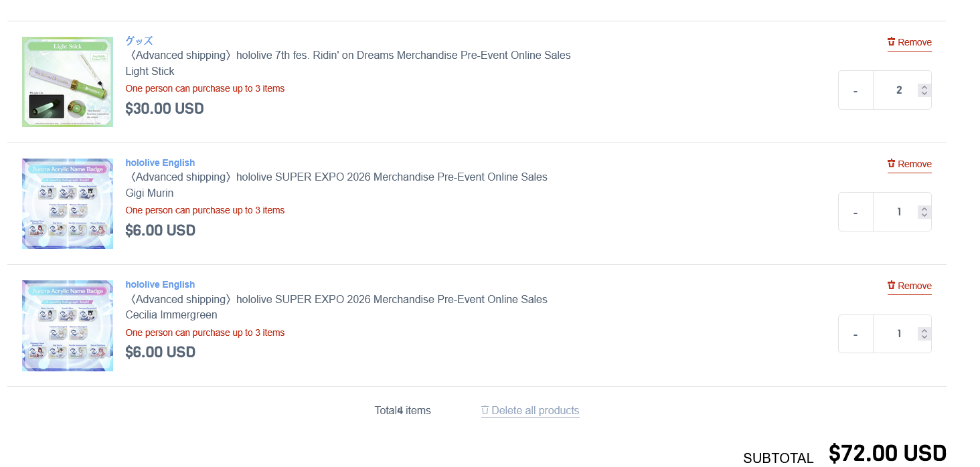
Task: Remove Cecilia Immergreen badge from cart
Action: coord(909,286)
